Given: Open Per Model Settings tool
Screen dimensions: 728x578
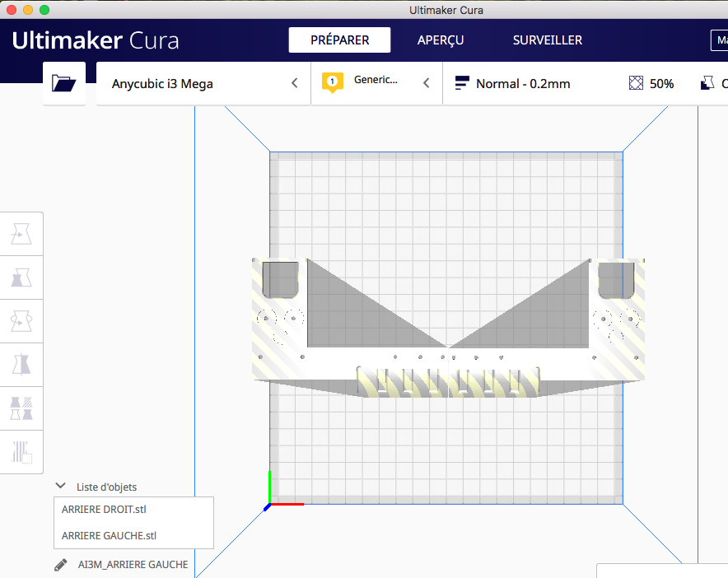Looking at the screenshot, I should (21, 408).
